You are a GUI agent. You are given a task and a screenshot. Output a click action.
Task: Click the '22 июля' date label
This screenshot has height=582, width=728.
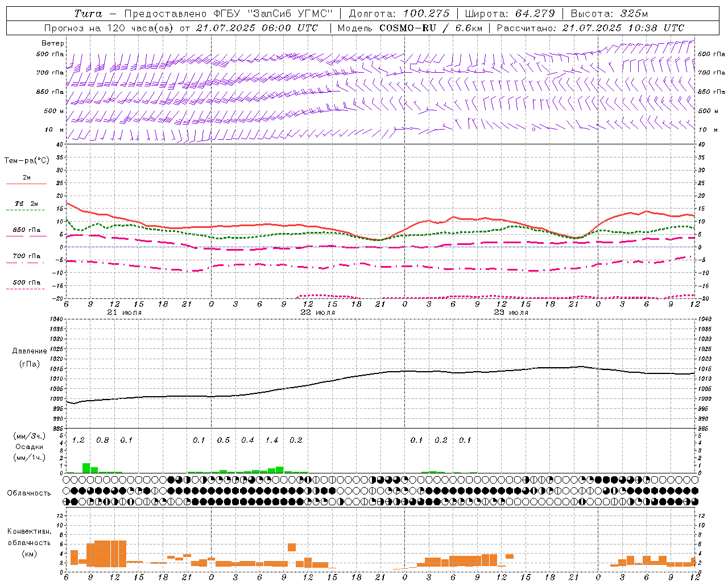click(x=318, y=313)
